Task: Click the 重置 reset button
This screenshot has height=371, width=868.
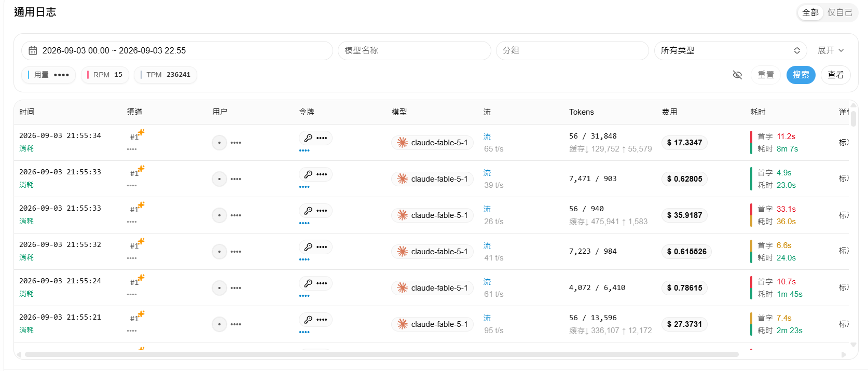Action: [766, 75]
